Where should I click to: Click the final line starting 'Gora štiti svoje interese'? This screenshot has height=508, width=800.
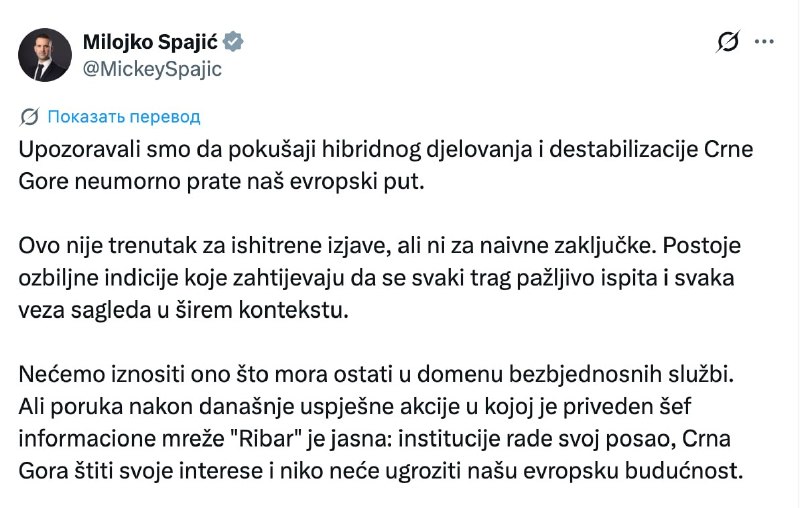pyautogui.click(x=381, y=471)
